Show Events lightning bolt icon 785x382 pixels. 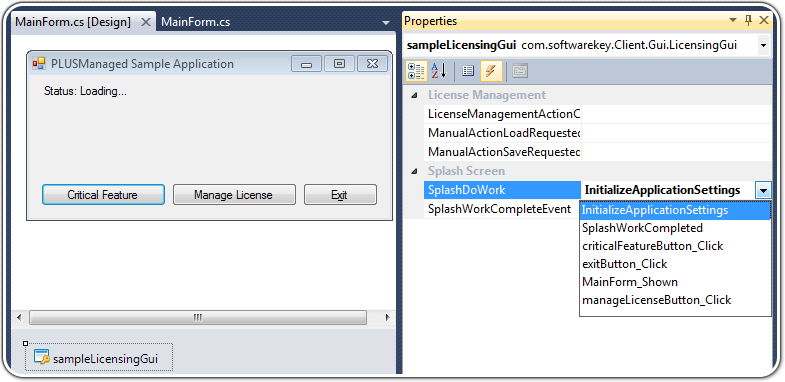(x=491, y=72)
